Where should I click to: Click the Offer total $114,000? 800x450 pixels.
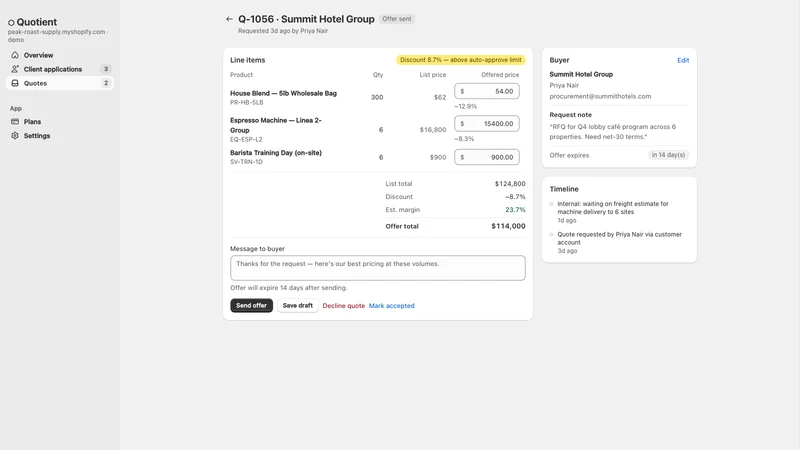pos(508,226)
